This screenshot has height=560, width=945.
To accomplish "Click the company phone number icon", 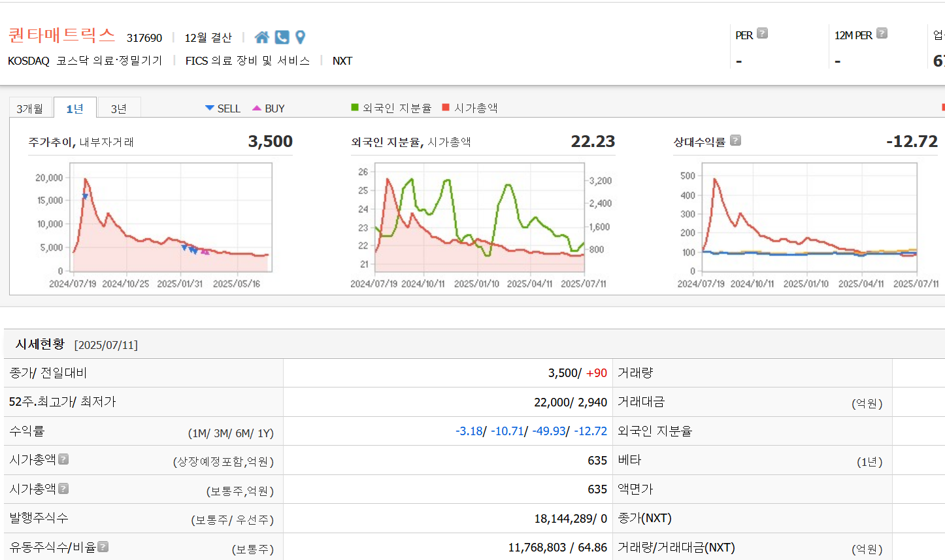I will tap(282, 37).
